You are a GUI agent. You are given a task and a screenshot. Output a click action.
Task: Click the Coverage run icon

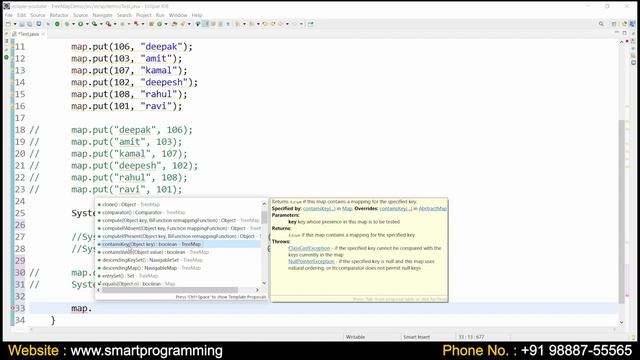pos(94,24)
